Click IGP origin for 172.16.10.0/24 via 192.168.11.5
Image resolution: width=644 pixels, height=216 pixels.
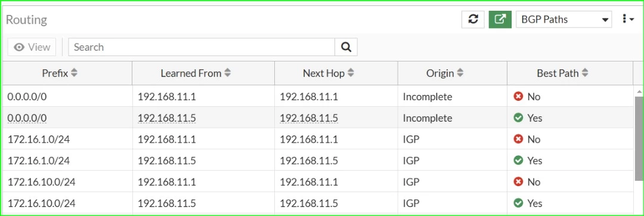point(411,203)
